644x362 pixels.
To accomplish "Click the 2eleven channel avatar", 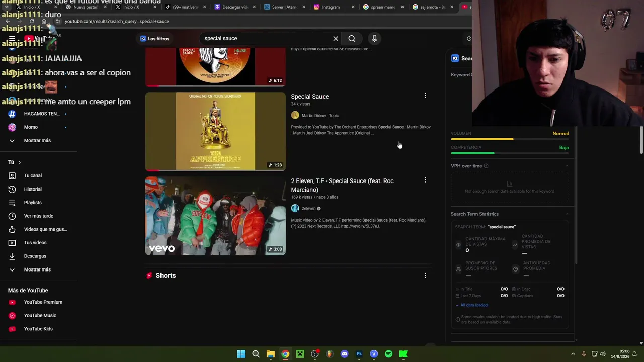I will click(x=295, y=208).
